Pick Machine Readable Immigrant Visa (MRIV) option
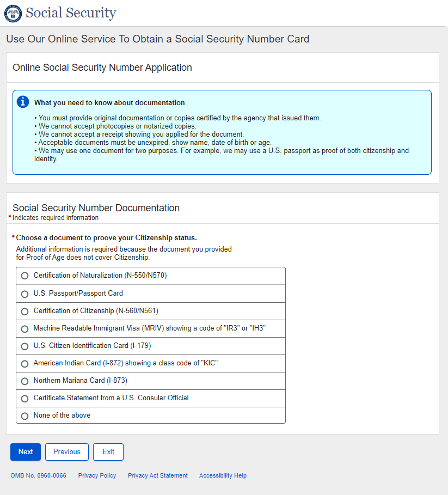Screen dimensions: 448x495 [x=24, y=329]
